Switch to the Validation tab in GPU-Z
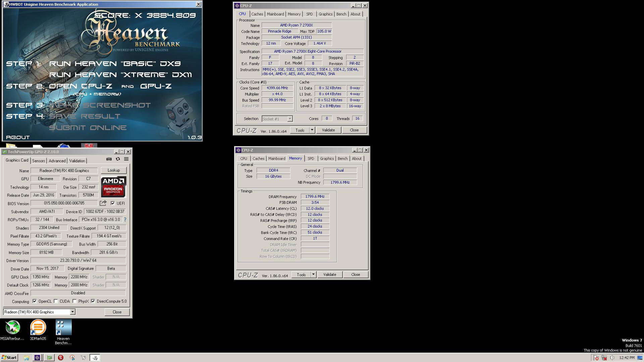 click(x=77, y=161)
